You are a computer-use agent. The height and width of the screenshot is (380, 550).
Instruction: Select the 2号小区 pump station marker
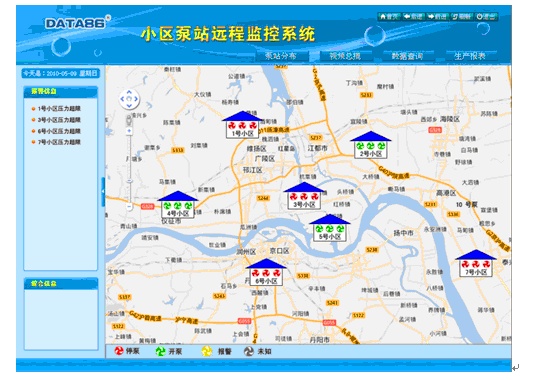pyautogui.click(x=370, y=145)
